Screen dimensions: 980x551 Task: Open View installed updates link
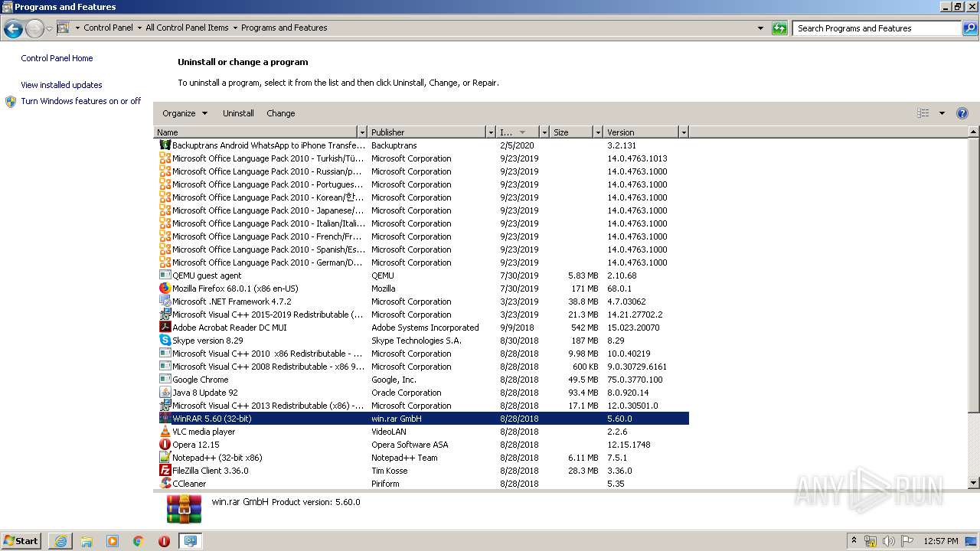[x=61, y=85]
